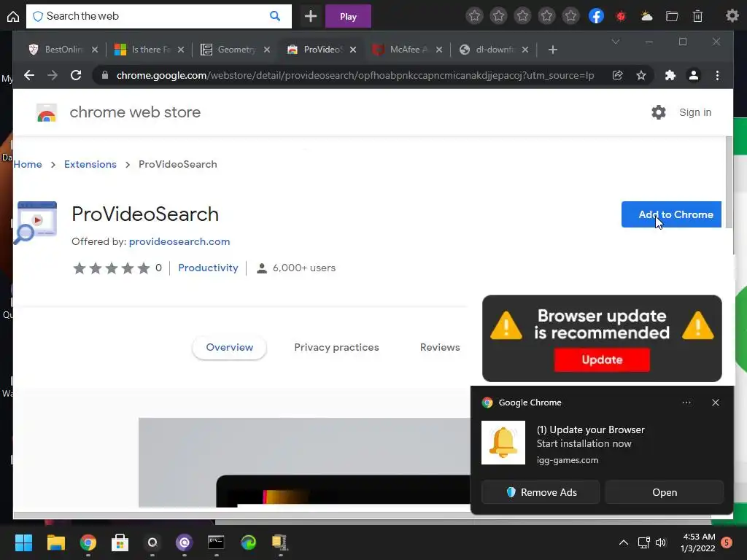
Task: Close the ProVideoSearch tab
Action: point(353,50)
